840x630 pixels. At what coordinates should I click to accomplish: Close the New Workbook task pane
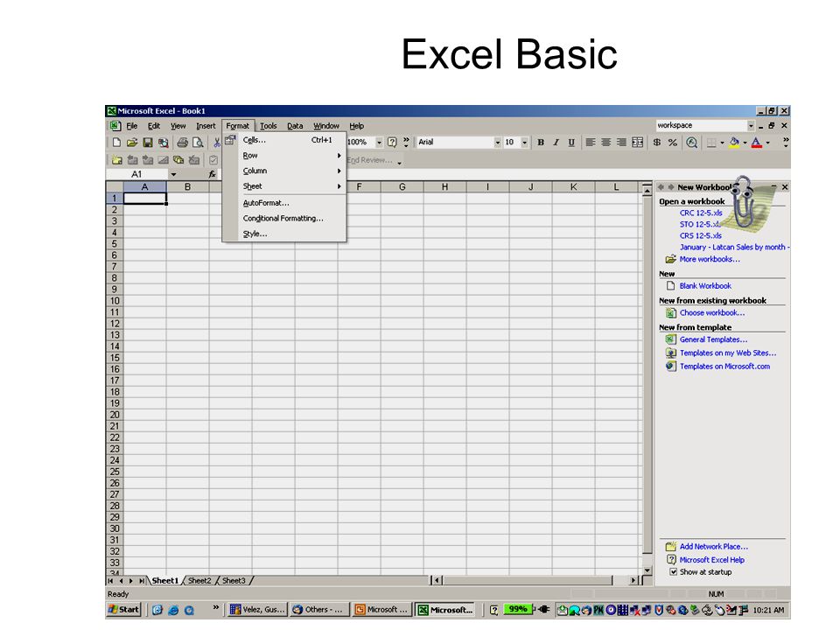pos(785,187)
